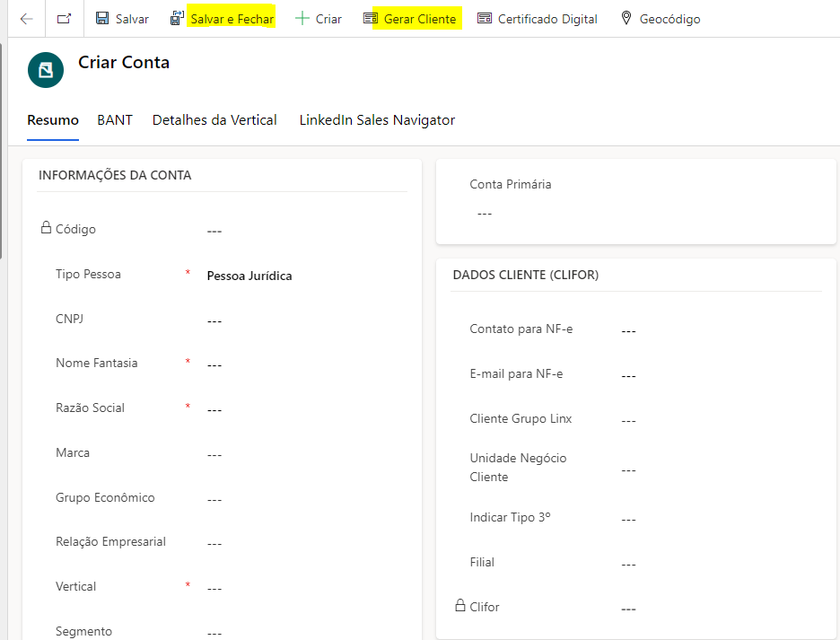Open record in new window icon
Viewport: 840px width, 640px height.
click(64, 19)
